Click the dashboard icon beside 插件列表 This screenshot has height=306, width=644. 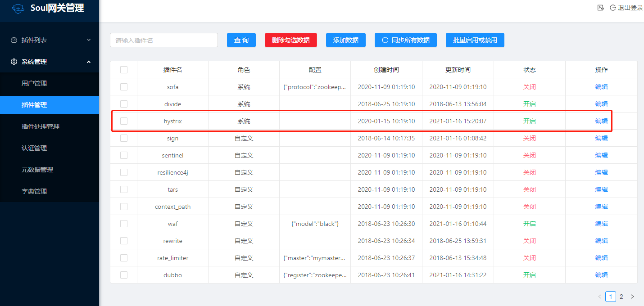13,40
